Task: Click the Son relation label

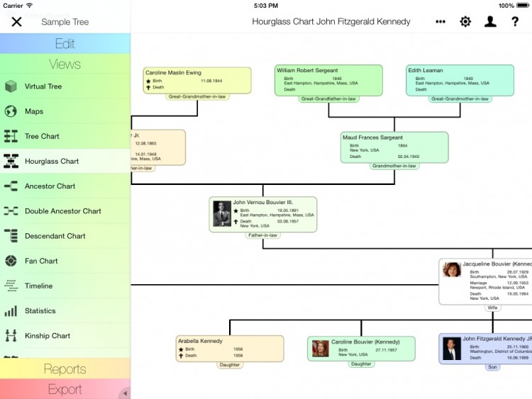Action: (493, 367)
